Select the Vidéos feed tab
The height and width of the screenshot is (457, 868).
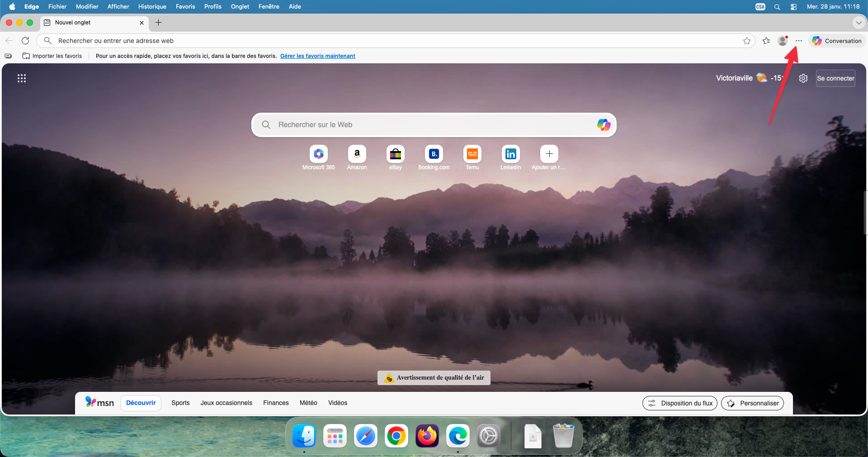(338, 403)
